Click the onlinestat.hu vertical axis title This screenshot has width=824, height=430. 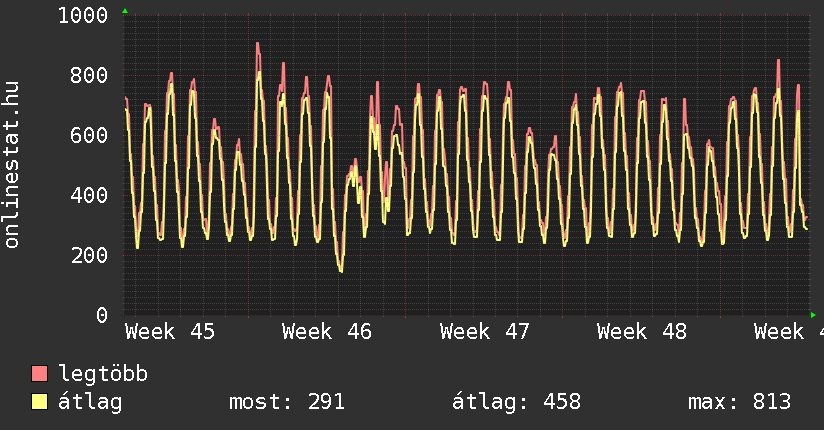tap(13, 165)
